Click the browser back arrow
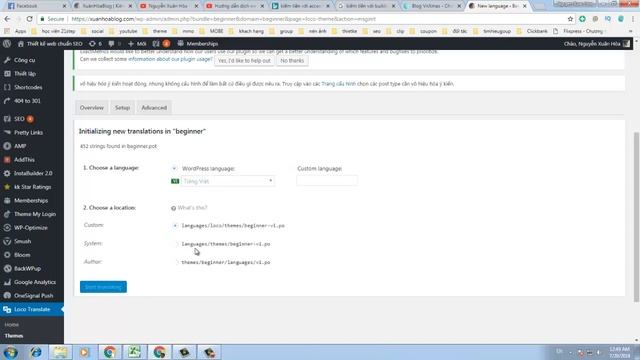Screen dimensions: 640x360 7,19
